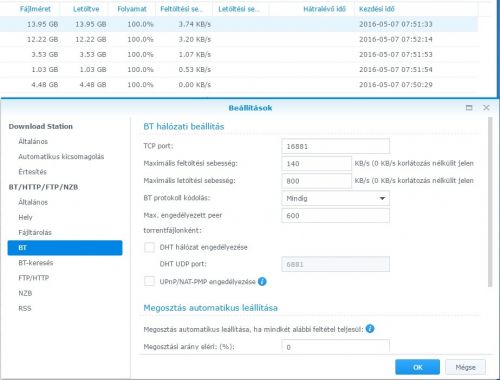The height and width of the screenshot is (380, 500).
Task: Sort by the Hátralévő idő column header
Action: tap(324, 9)
